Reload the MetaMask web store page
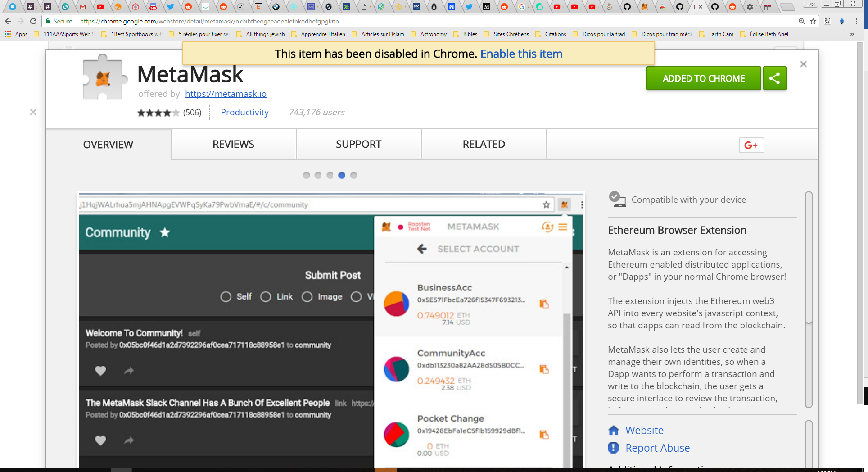The image size is (868, 472). [x=33, y=21]
